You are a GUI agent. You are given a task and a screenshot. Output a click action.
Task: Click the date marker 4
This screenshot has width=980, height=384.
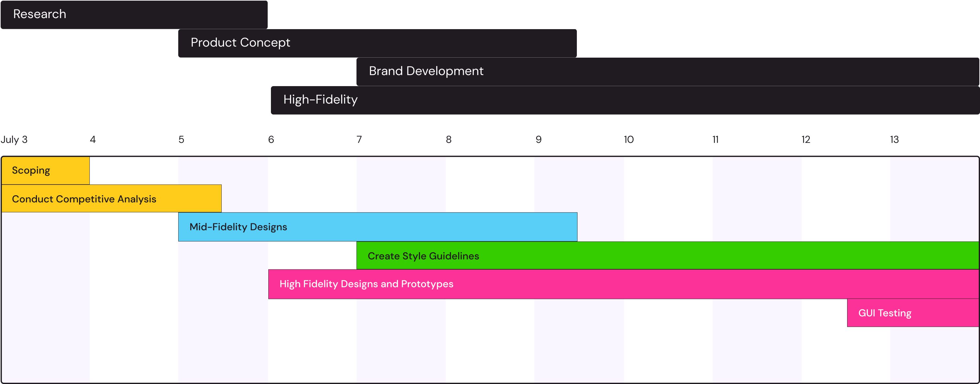pos(93,140)
